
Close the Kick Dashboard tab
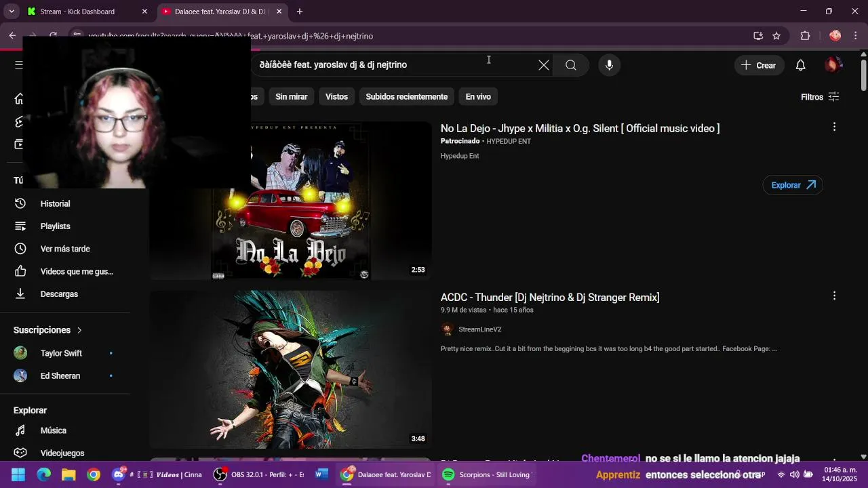point(144,12)
